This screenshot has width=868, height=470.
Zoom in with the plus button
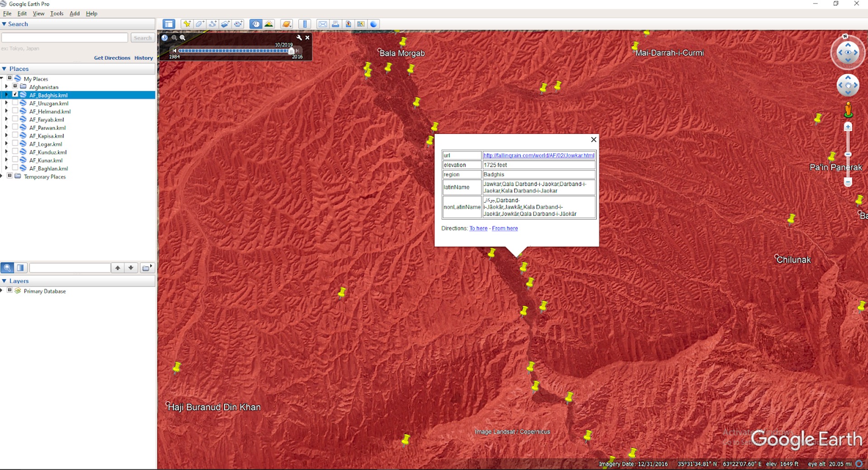tap(848, 127)
